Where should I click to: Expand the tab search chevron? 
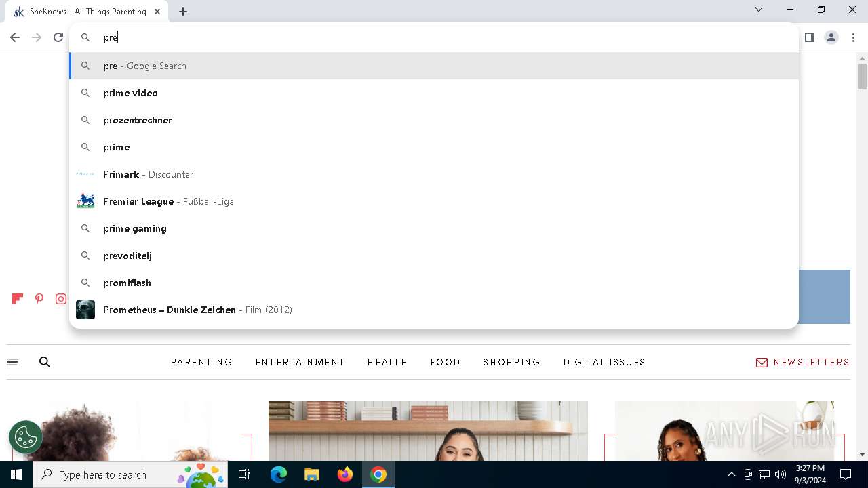[x=759, y=9]
